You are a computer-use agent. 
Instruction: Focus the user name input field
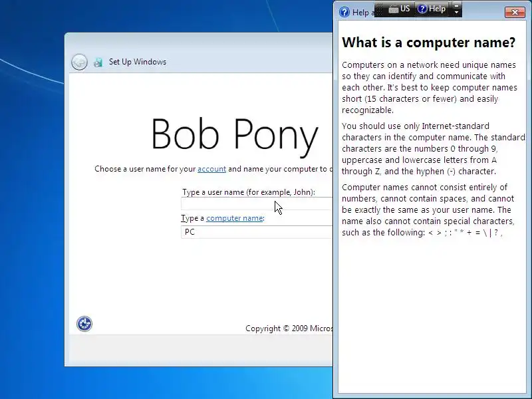point(257,204)
